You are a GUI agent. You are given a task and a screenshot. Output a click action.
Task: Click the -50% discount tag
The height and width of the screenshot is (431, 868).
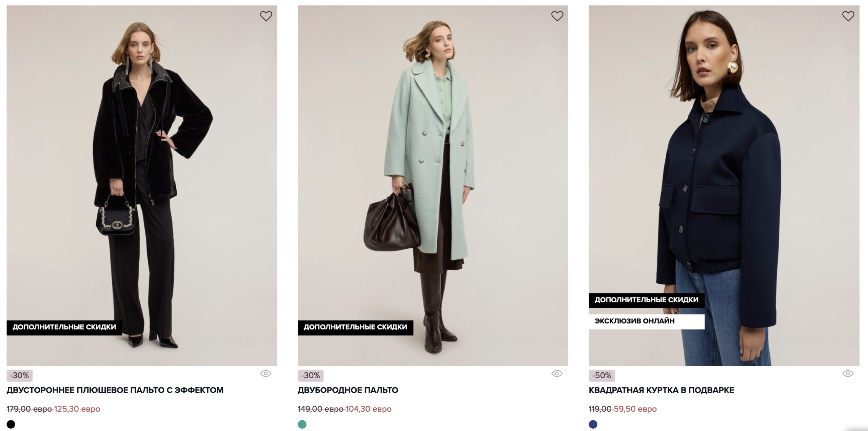click(601, 375)
